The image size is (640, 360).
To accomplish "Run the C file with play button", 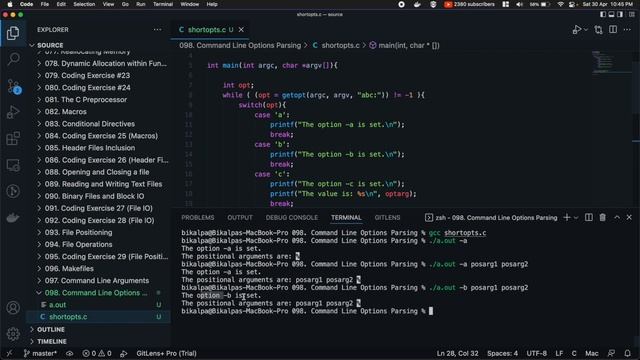I will (x=577, y=29).
